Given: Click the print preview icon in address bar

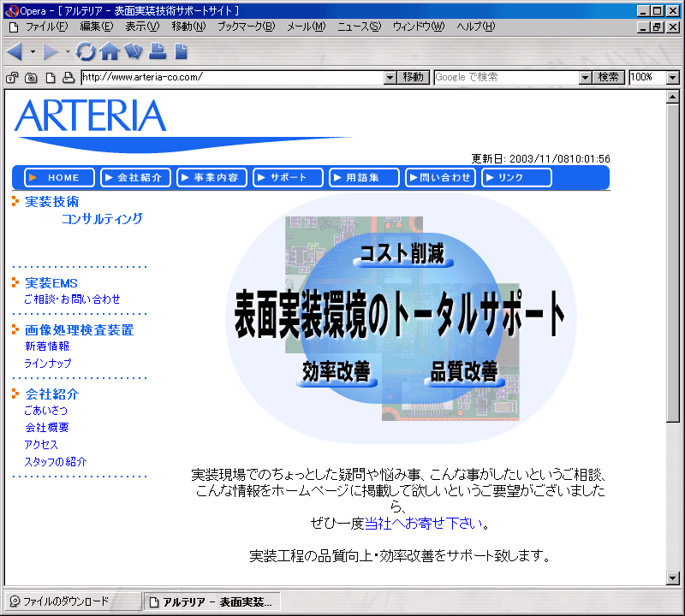Looking at the screenshot, I should (x=68, y=78).
